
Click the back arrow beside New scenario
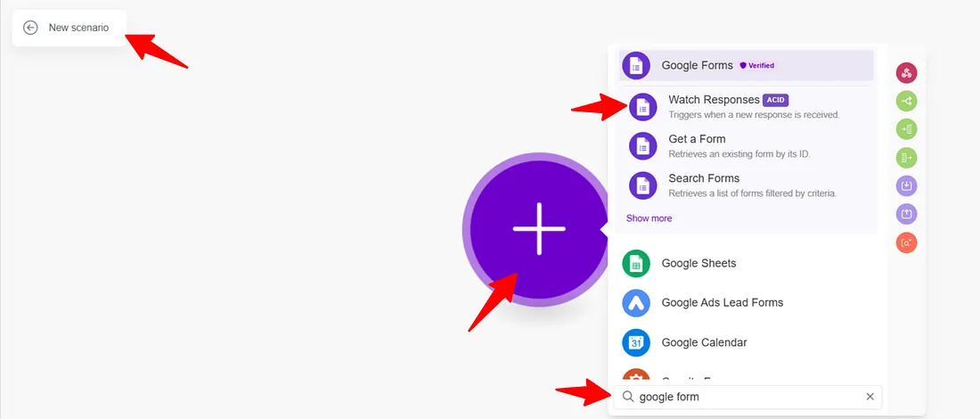(x=30, y=28)
